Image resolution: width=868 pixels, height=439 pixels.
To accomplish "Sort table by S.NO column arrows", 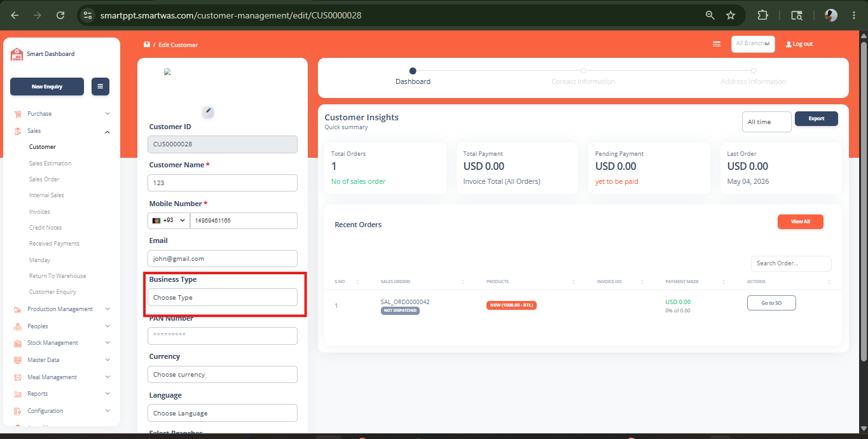I will [x=357, y=282].
